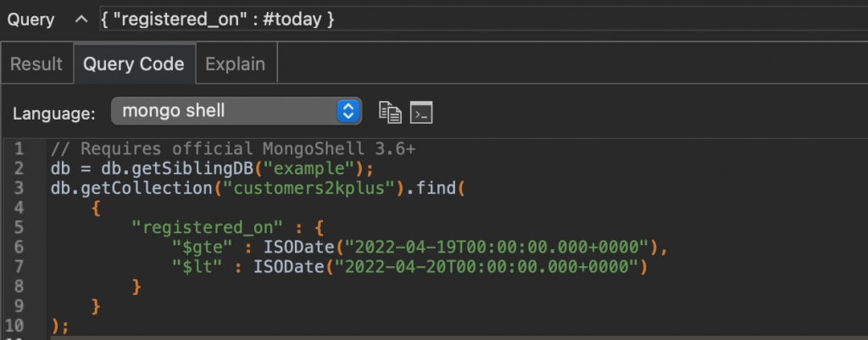The width and height of the screenshot is (868, 340).
Task: Copy the query code to clipboard
Action: 390,113
